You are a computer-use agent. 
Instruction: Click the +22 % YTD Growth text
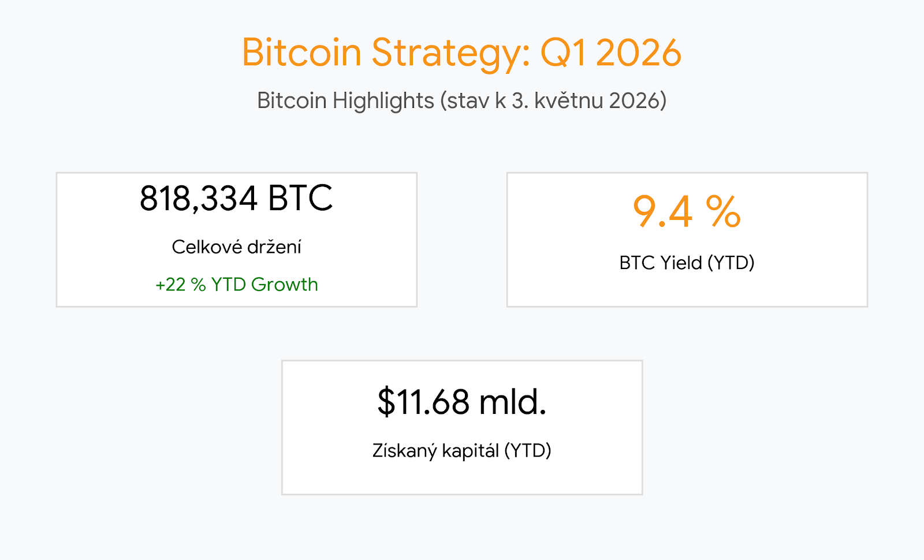click(236, 285)
